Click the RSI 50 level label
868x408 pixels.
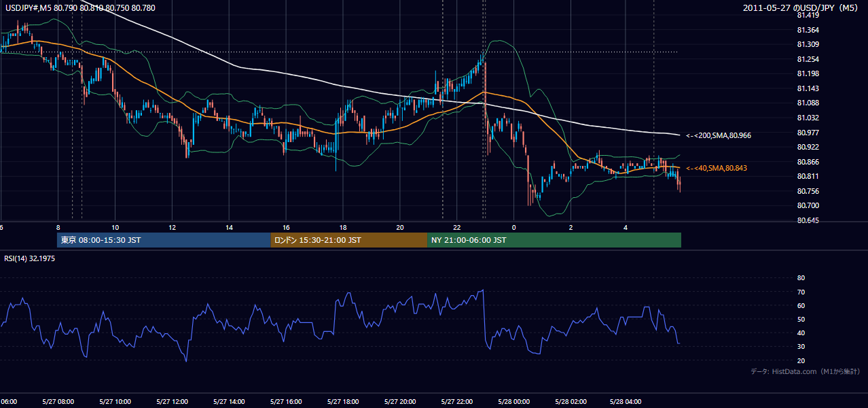(801, 319)
